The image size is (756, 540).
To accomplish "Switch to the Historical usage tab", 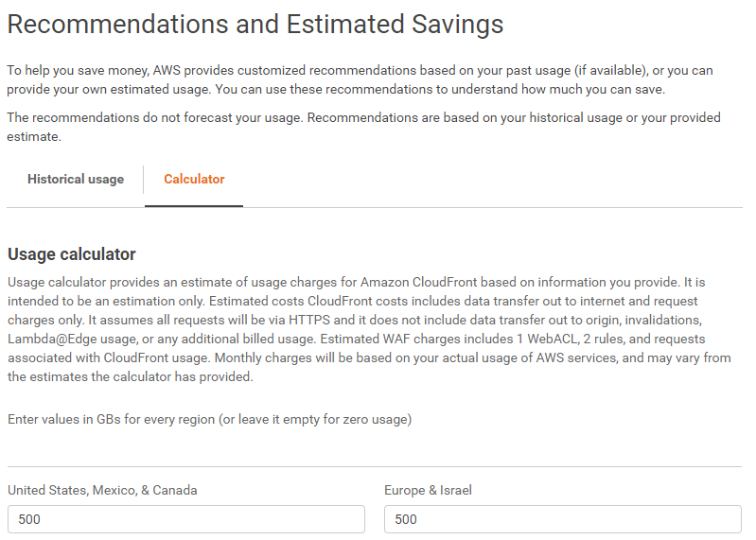I will coord(75,179).
